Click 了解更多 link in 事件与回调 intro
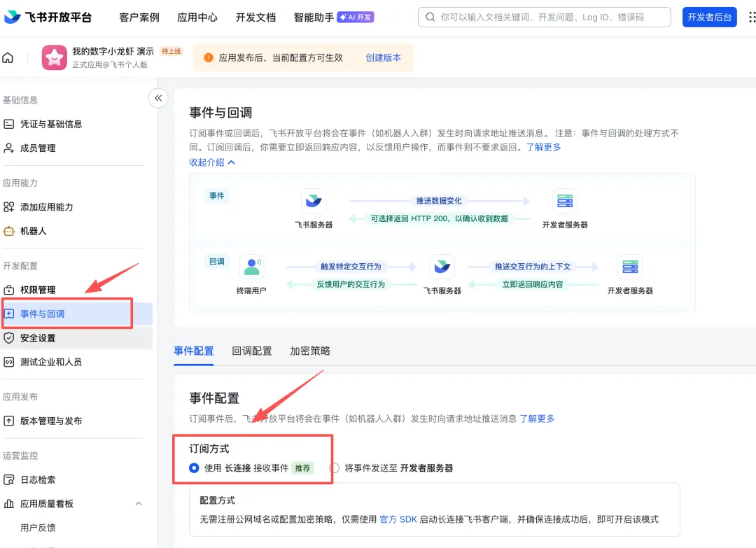Screen dimensions: 756x548 [x=543, y=147]
